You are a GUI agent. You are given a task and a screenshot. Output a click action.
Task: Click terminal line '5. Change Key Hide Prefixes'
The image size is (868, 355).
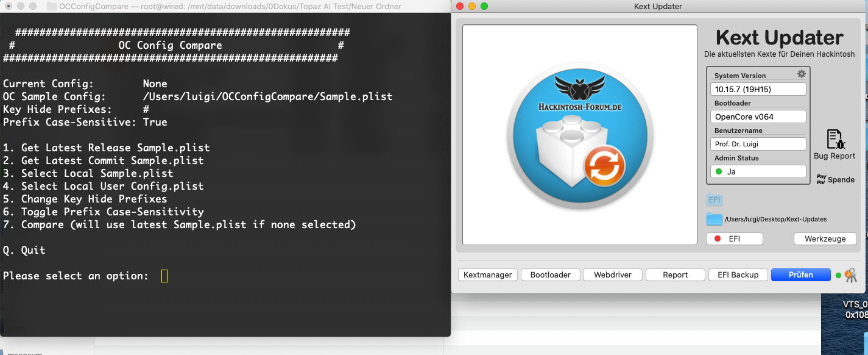click(85, 199)
